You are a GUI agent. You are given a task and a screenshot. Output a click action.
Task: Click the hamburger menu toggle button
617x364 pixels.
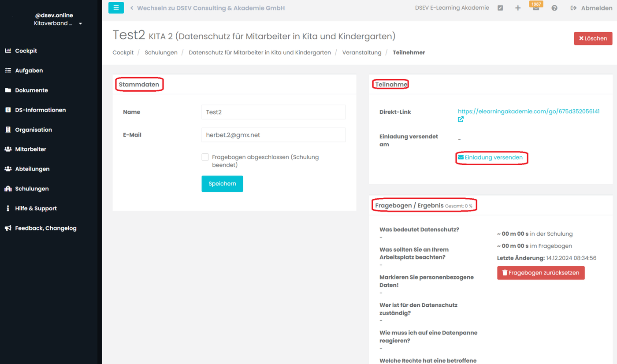tap(116, 7)
